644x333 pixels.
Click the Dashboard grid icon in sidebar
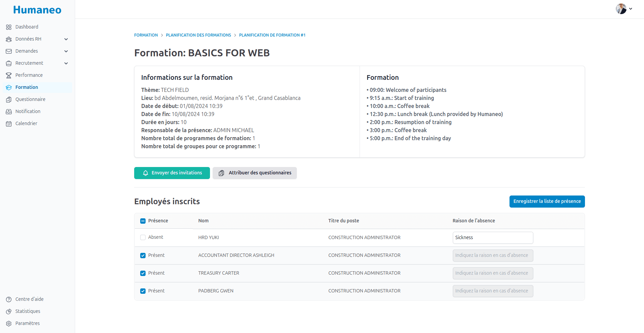point(9,27)
